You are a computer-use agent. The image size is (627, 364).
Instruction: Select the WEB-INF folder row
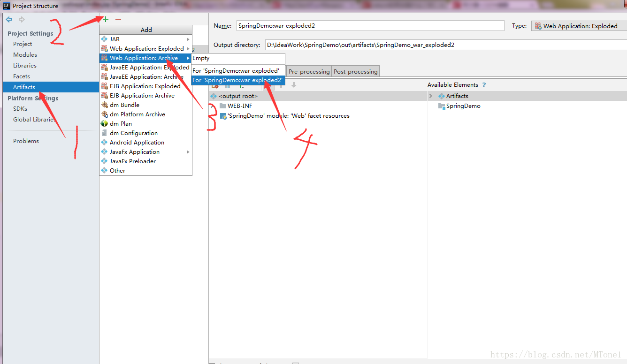click(x=318, y=106)
